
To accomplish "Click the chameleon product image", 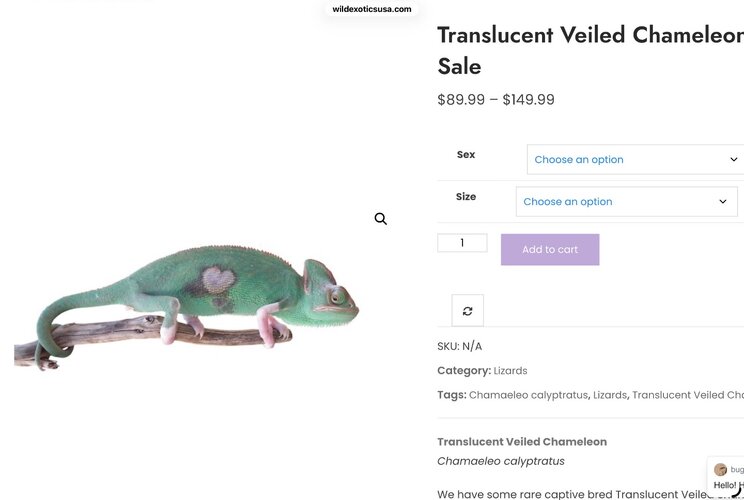I will 186,307.
